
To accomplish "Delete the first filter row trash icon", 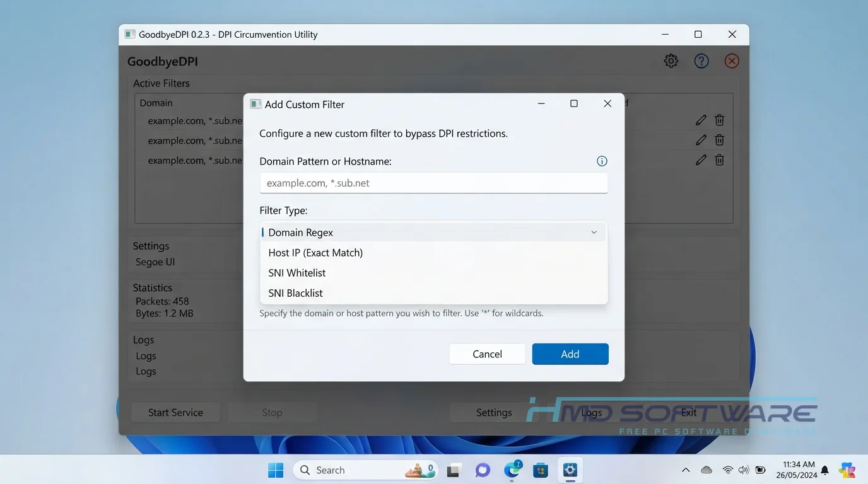I will 719,120.
